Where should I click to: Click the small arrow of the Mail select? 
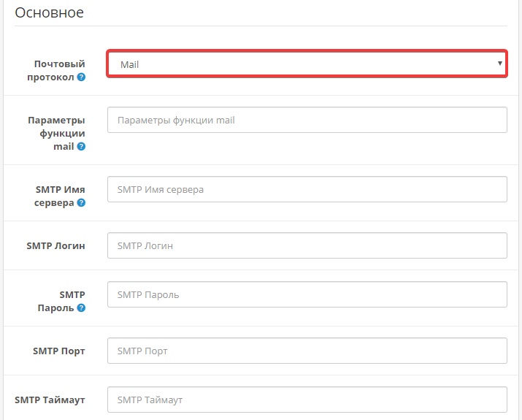pyautogui.click(x=499, y=64)
